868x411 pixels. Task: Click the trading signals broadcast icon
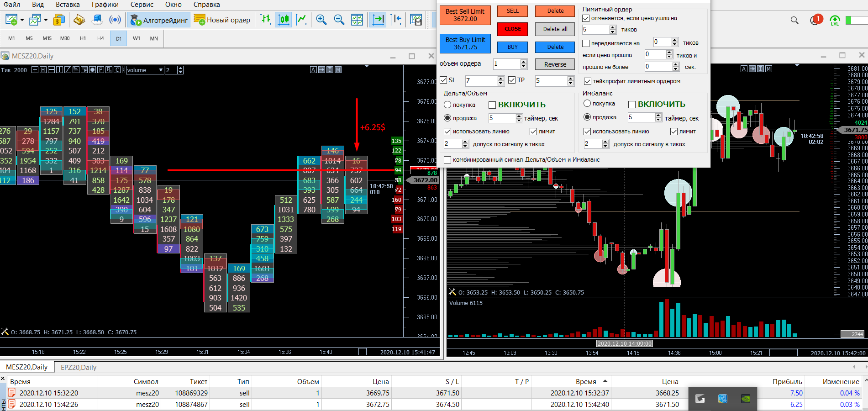point(115,20)
